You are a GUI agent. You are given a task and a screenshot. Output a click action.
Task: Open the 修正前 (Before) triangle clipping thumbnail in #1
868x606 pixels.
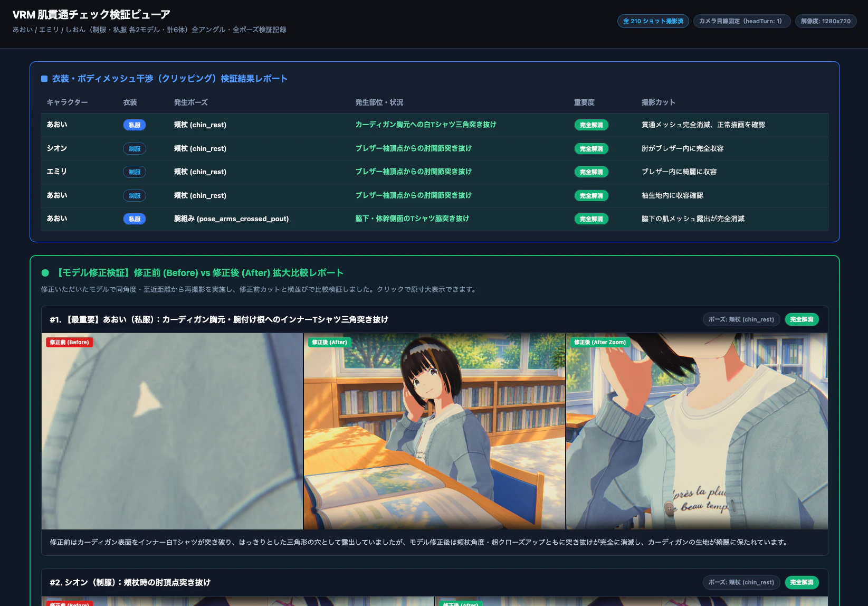[172, 431]
